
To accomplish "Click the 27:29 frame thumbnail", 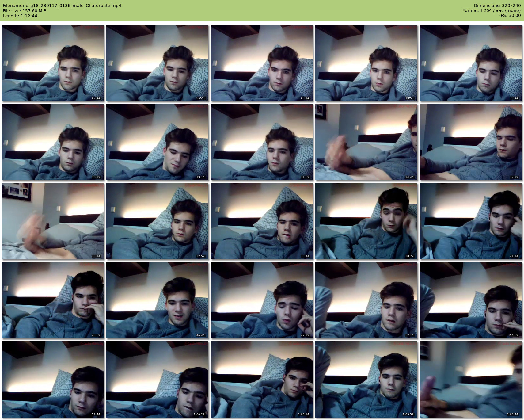I will pos(470,142).
